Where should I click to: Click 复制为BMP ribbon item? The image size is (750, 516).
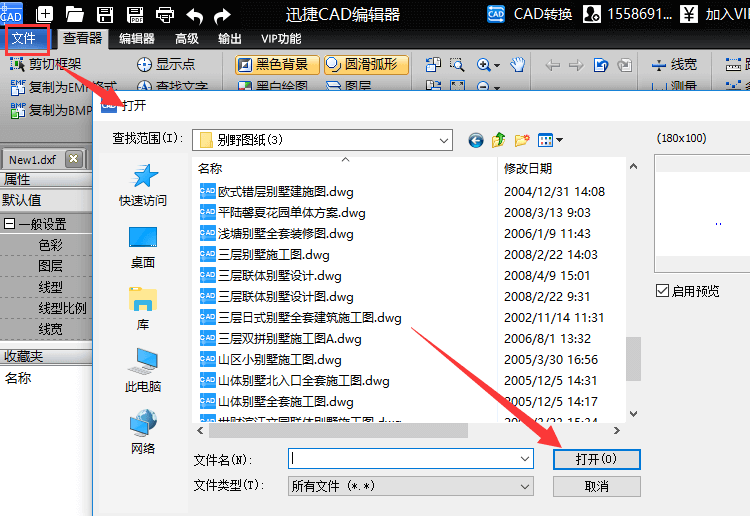51,110
